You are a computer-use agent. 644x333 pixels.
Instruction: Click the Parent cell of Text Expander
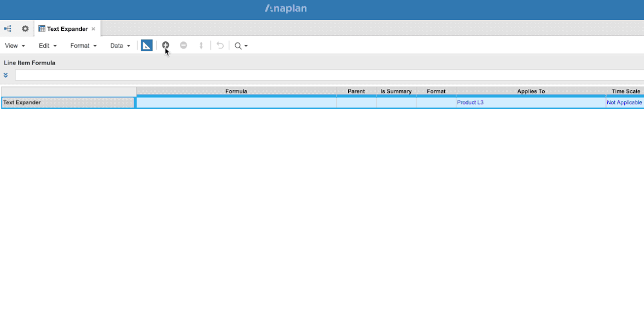[356, 102]
